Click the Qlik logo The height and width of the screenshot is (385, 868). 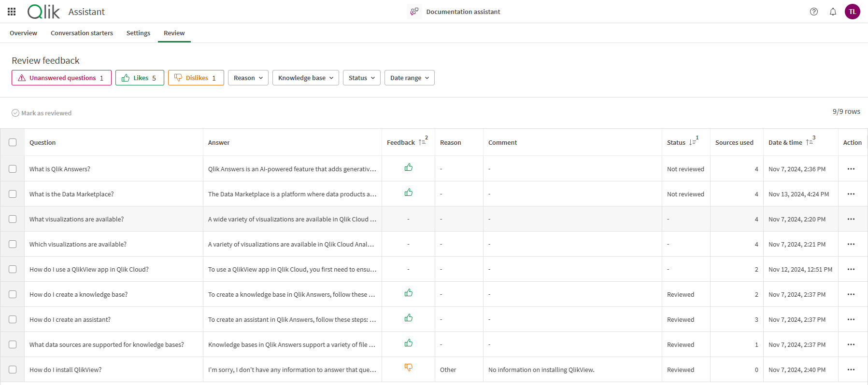click(43, 12)
